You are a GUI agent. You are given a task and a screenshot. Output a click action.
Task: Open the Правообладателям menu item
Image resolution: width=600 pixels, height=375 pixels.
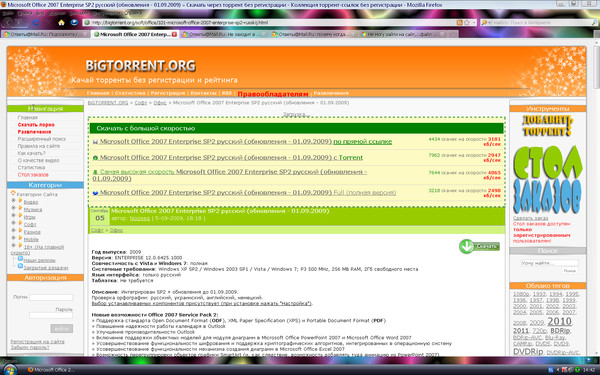(272, 94)
